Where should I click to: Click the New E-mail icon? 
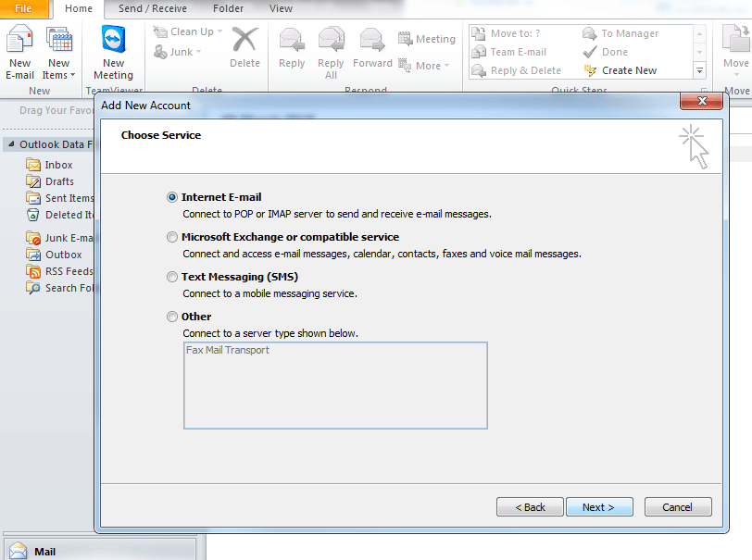pyautogui.click(x=19, y=40)
